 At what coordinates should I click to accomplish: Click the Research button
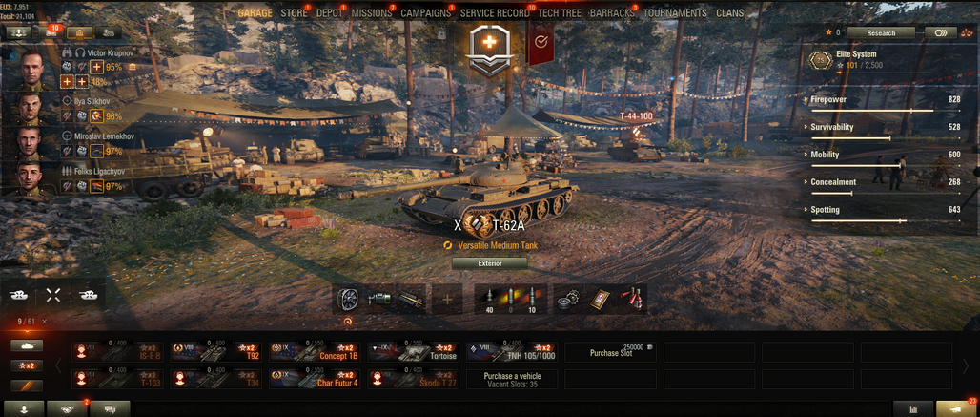[x=881, y=33]
